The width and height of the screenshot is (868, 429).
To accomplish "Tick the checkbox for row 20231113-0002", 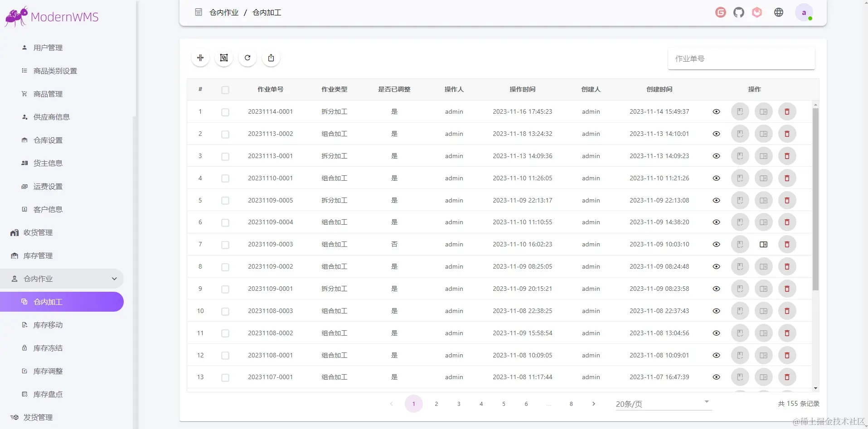I will [x=225, y=134].
